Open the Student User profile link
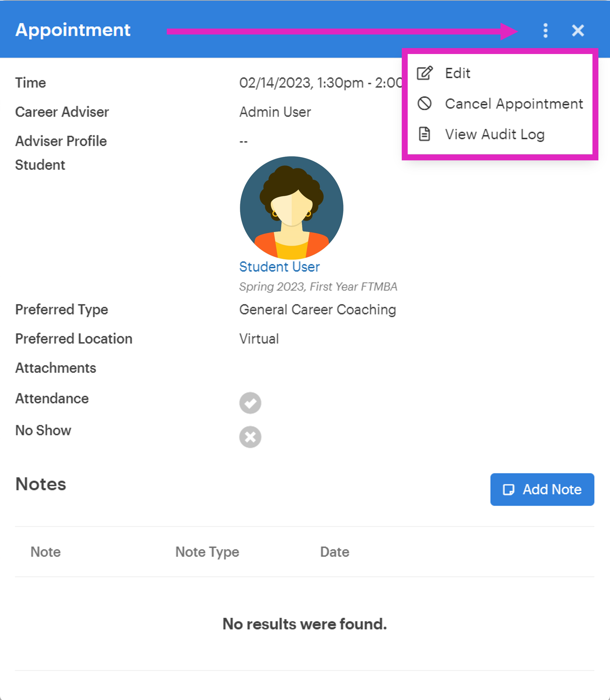 coord(279,267)
